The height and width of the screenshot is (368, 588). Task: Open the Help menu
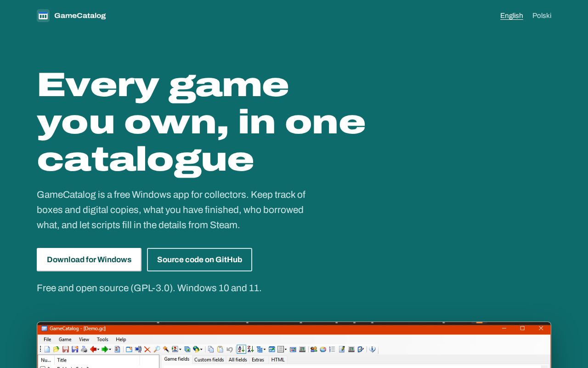tap(121, 339)
